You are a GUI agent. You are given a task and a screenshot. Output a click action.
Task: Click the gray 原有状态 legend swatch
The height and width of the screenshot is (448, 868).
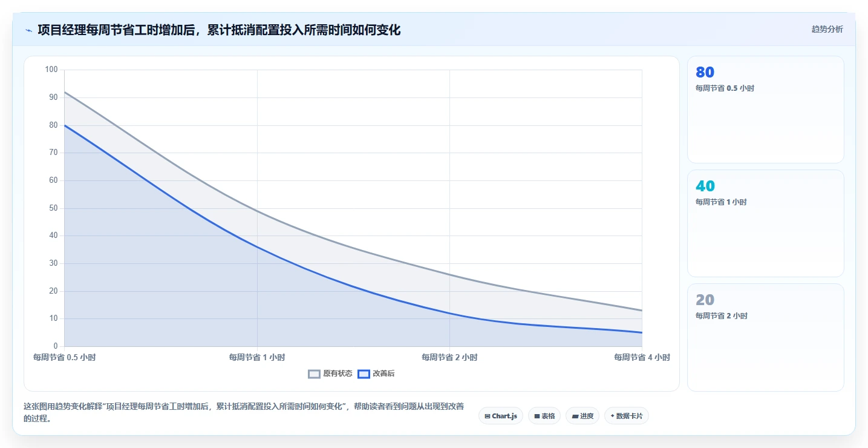pos(314,374)
